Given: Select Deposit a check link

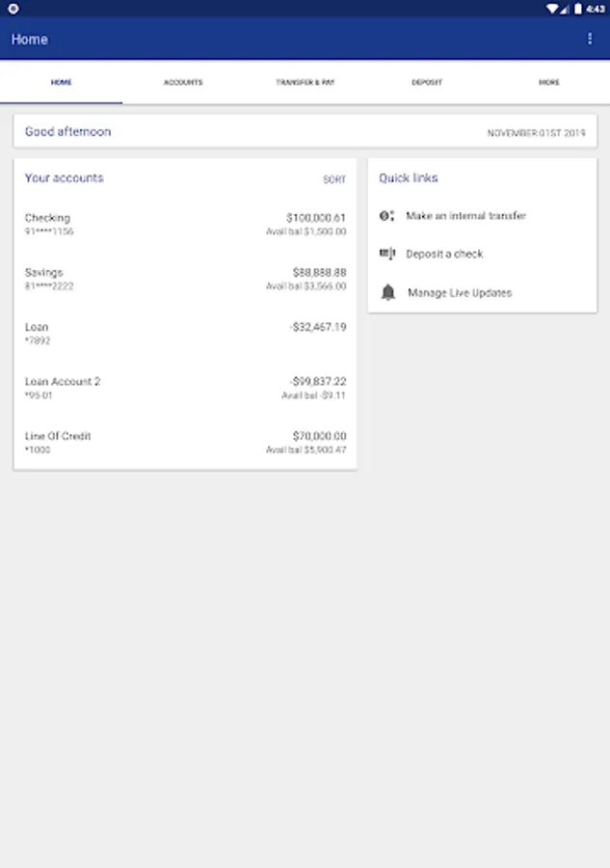Looking at the screenshot, I should click(x=444, y=254).
